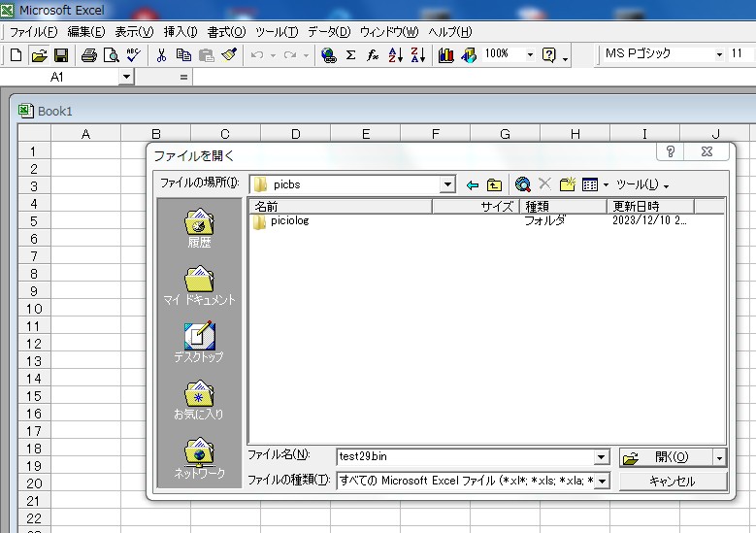Open the 編集(E) menu

(x=86, y=32)
